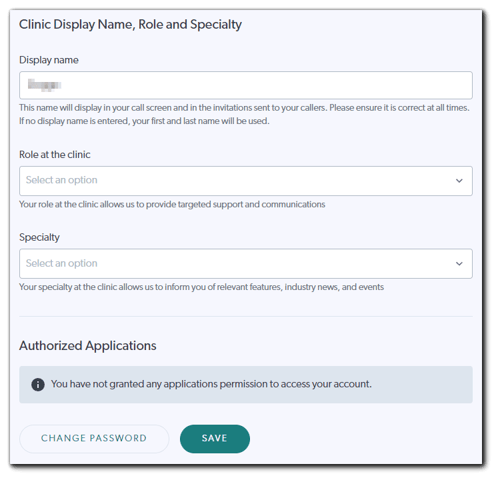Click the role targeted support help text
This screenshot has width=500, height=482.
[x=172, y=204]
